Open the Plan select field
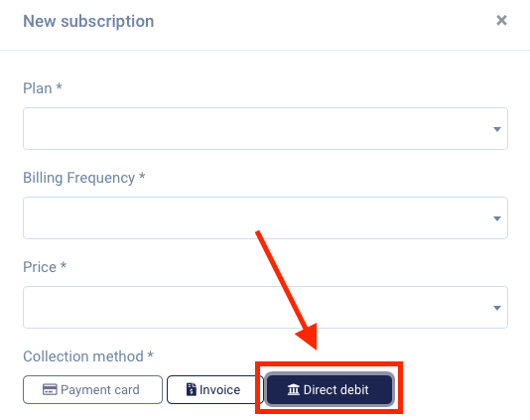Viewport: 530px width, 420px height. point(265,128)
